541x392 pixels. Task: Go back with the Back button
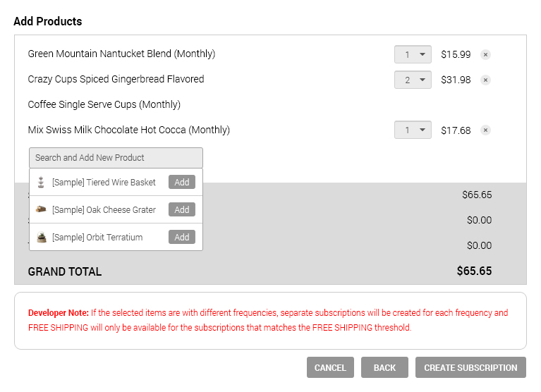tap(384, 367)
